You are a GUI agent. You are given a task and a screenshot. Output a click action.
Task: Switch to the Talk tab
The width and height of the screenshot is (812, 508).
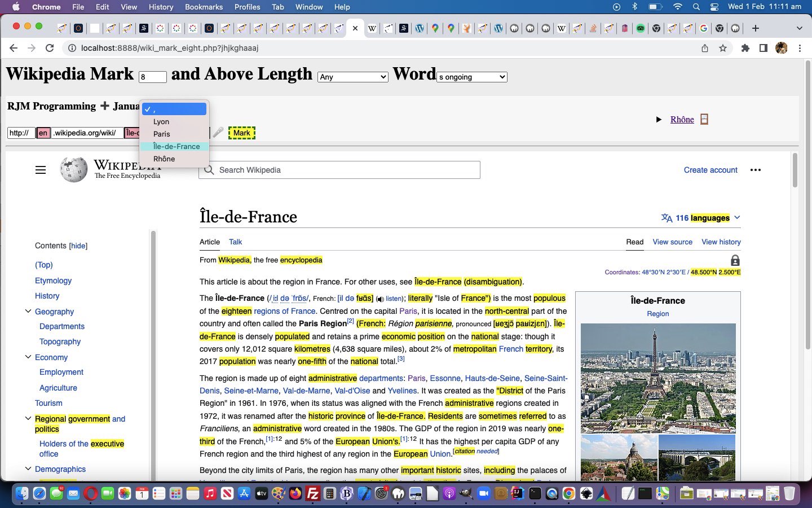235,242
